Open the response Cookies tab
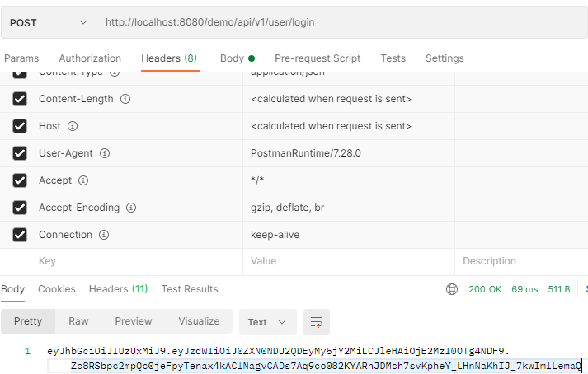The width and height of the screenshot is (588, 374). coord(57,289)
